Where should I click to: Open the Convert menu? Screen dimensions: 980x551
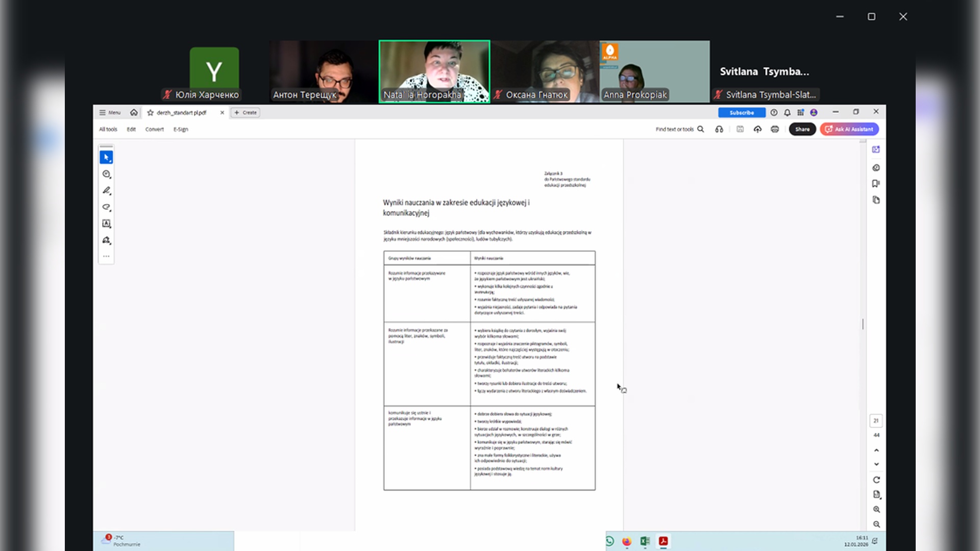[154, 129]
